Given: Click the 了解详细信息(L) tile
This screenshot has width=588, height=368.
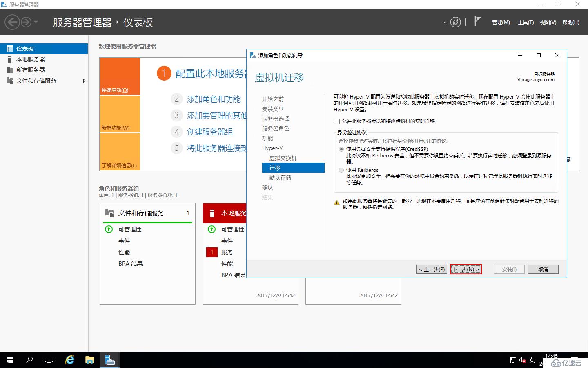Looking at the screenshot, I should point(120,152).
